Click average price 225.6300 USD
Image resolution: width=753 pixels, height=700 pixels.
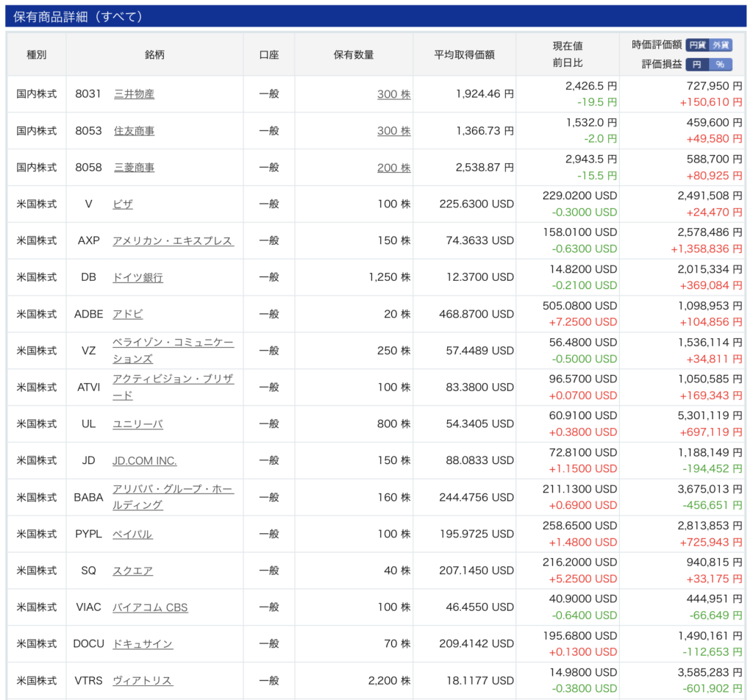(477, 204)
